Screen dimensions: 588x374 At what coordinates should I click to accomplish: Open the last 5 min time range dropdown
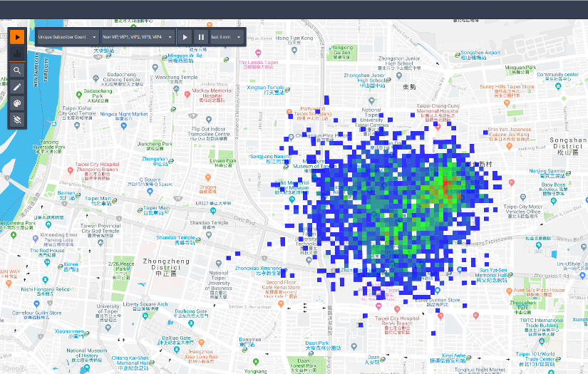pyautogui.click(x=227, y=37)
